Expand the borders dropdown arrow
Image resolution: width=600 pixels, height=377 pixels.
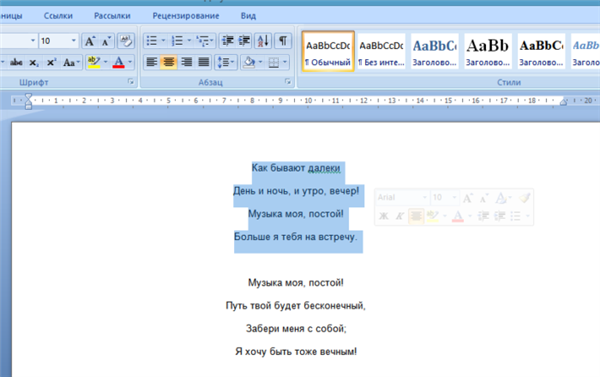pos(285,62)
